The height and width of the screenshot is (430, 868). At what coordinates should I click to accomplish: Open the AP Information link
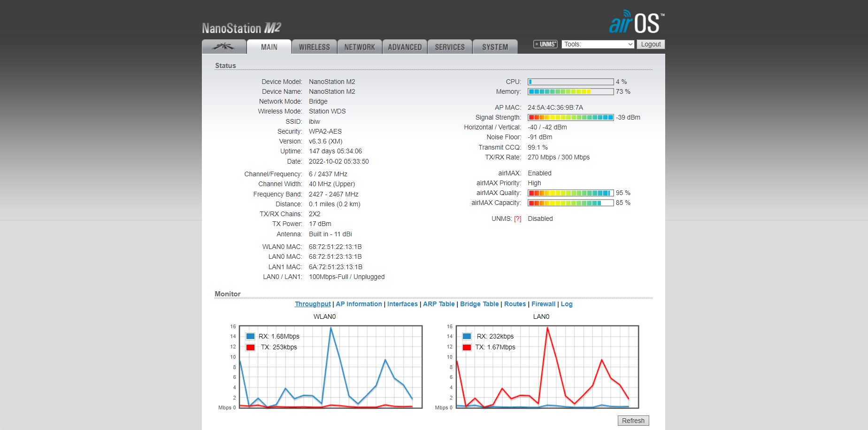[x=359, y=304]
